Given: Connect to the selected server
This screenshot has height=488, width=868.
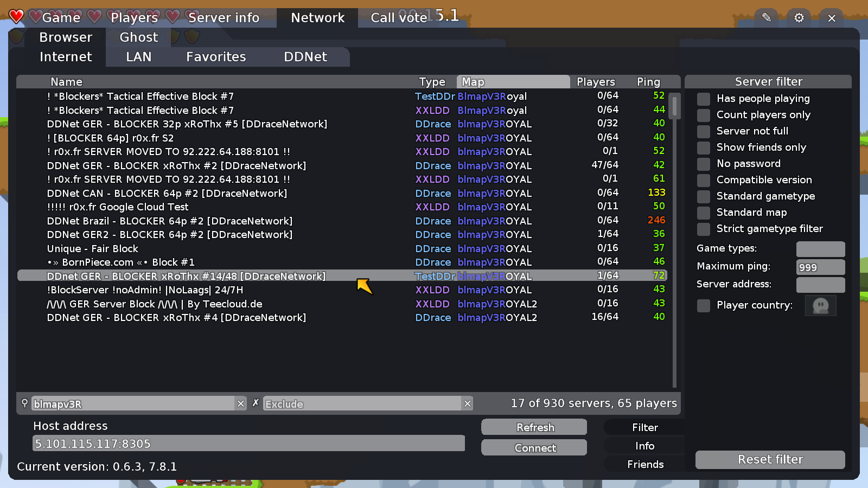Looking at the screenshot, I should 534,448.
